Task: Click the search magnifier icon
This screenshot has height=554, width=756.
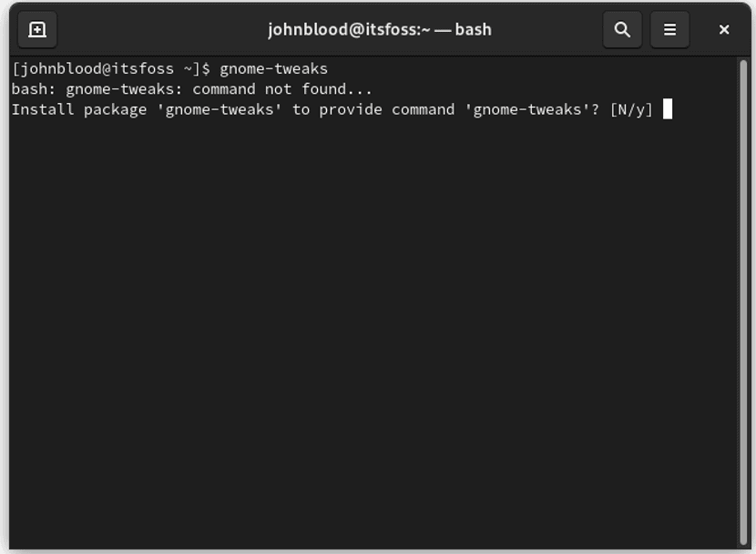Action: [622, 29]
